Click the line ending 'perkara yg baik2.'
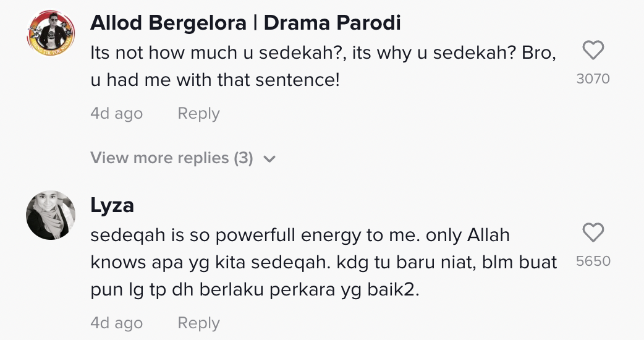This screenshot has height=340, width=644. click(x=255, y=289)
